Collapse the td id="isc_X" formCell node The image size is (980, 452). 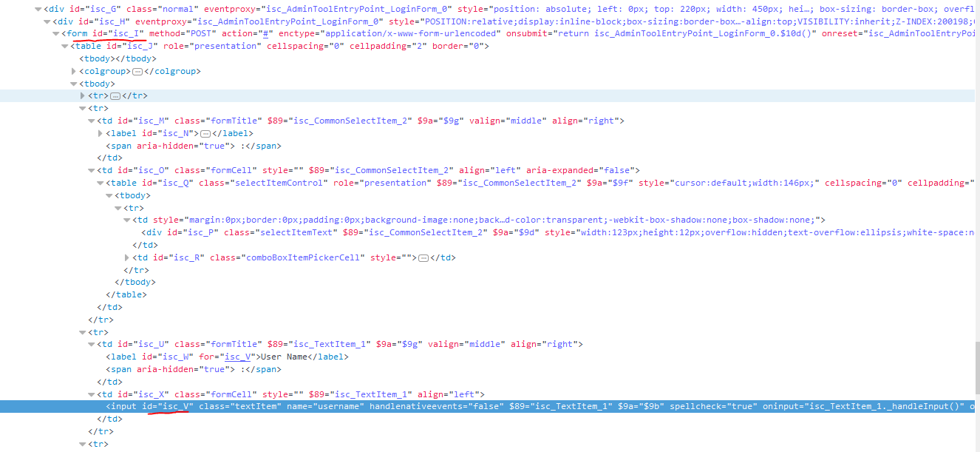point(92,394)
